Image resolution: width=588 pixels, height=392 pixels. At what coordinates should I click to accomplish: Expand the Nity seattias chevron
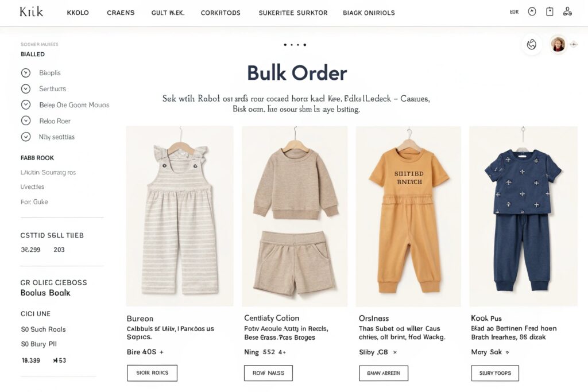point(25,137)
